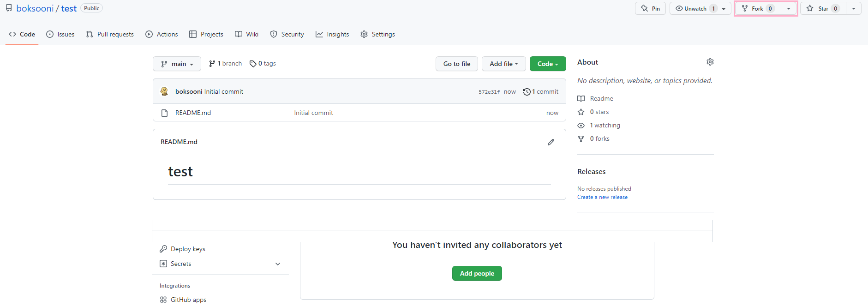Click the Go to file button
868x307 pixels.
pyautogui.click(x=457, y=64)
